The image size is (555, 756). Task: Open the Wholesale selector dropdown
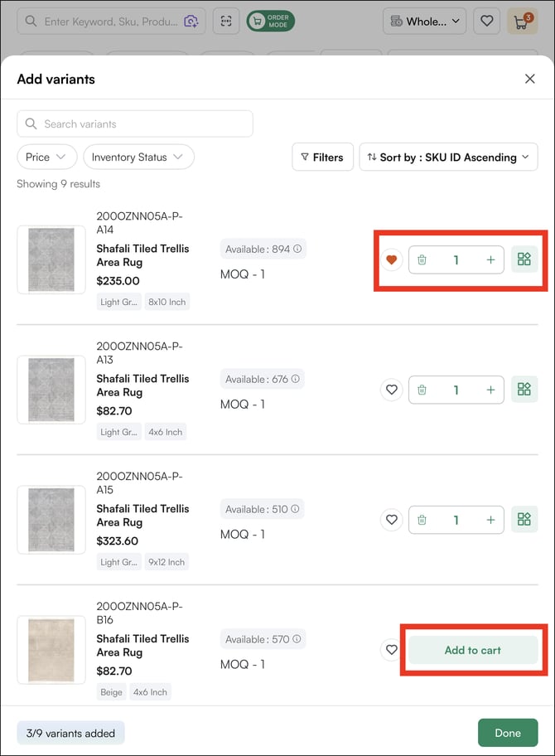click(x=424, y=22)
